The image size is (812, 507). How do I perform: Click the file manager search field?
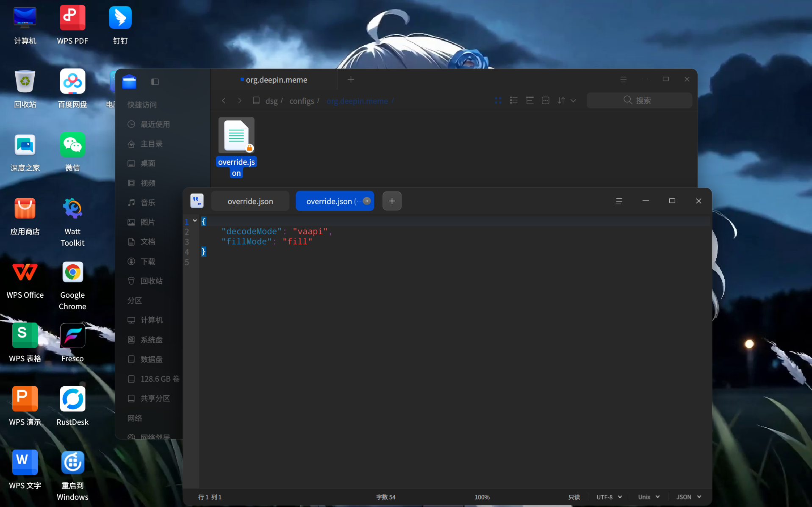point(639,100)
